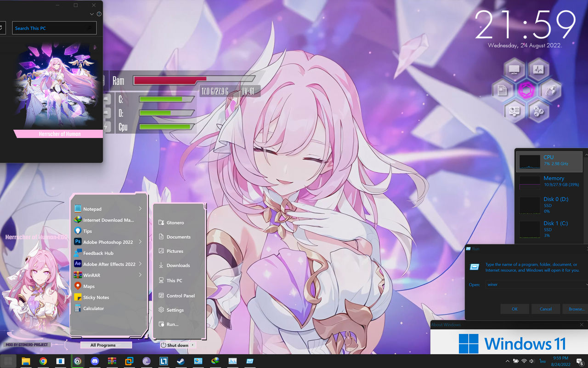This screenshot has height=368, width=588.
Task: Select the CPU graph in Task Manager
Action: click(549, 161)
